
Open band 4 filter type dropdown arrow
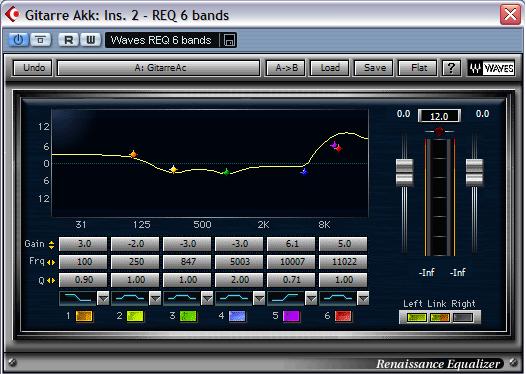(x=259, y=298)
